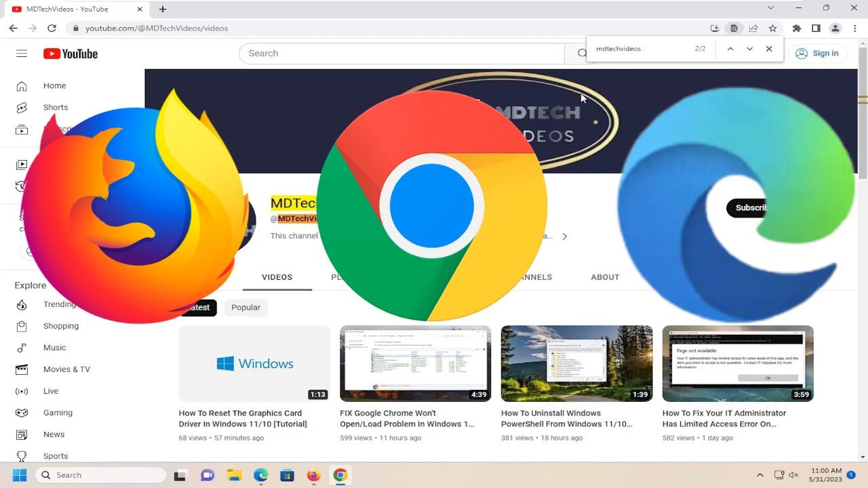Select the Popular sort chip
Viewport: 868px width, 488px height.
click(x=245, y=308)
